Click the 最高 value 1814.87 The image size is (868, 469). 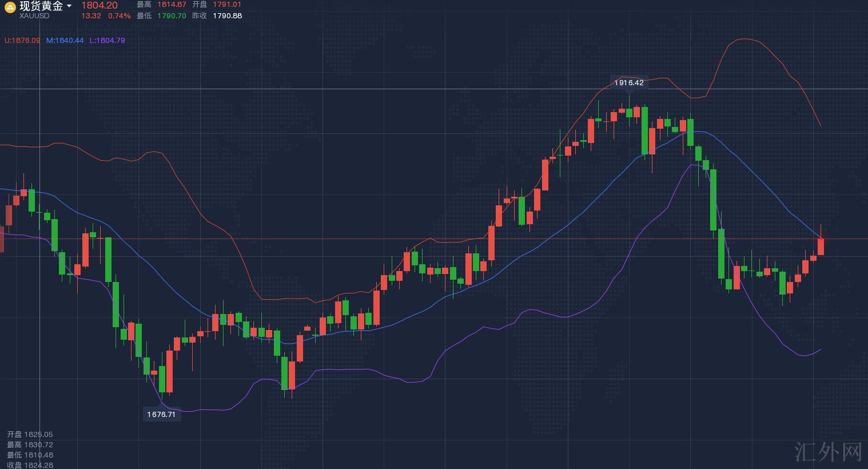click(172, 5)
